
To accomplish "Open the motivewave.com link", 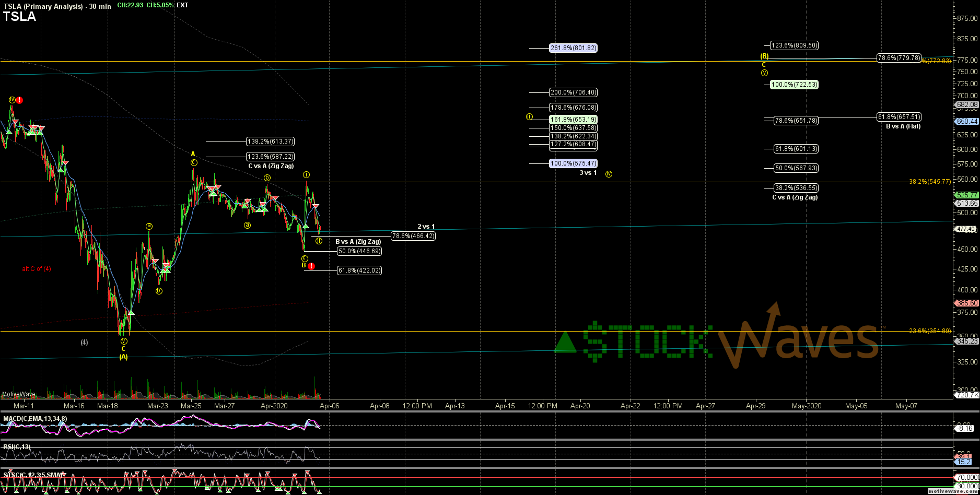I will 954,491.
